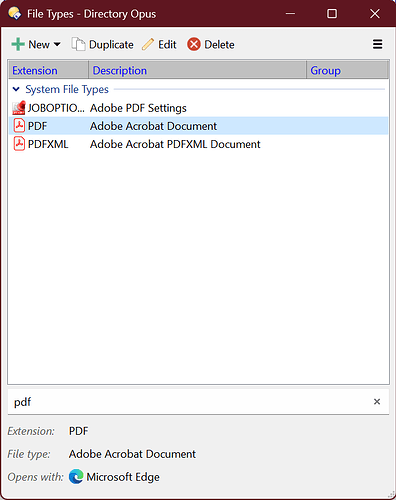
Task: Click the green plus New icon
Action: [x=18, y=44]
